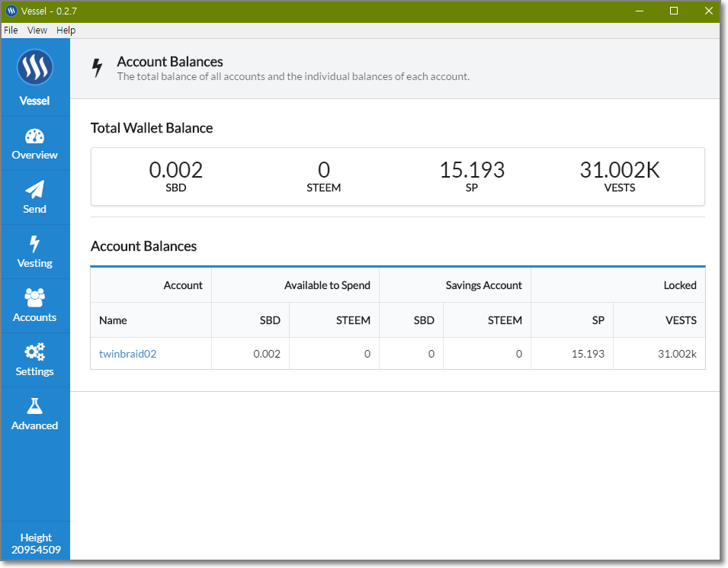Viewport: 728px width, 568px height.
Task: Open the Overview dashboard icon
Action: tap(35, 137)
